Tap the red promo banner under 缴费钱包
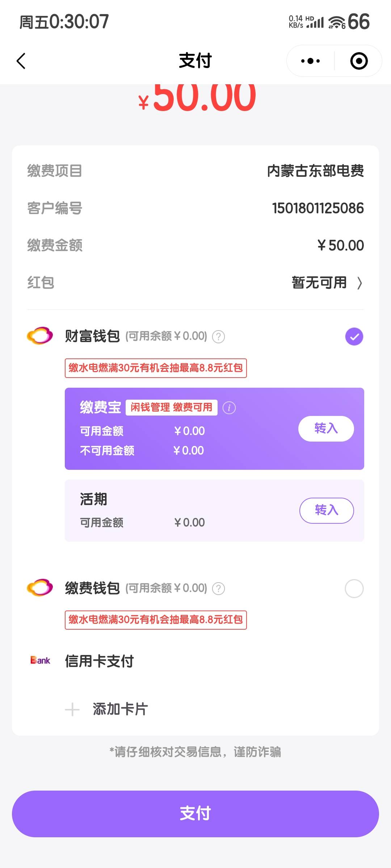Viewport: 391px width, 868px height. (156, 620)
